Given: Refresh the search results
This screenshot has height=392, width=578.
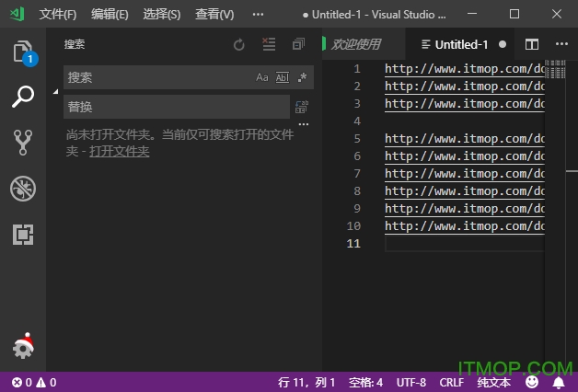Looking at the screenshot, I should pos(239,44).
